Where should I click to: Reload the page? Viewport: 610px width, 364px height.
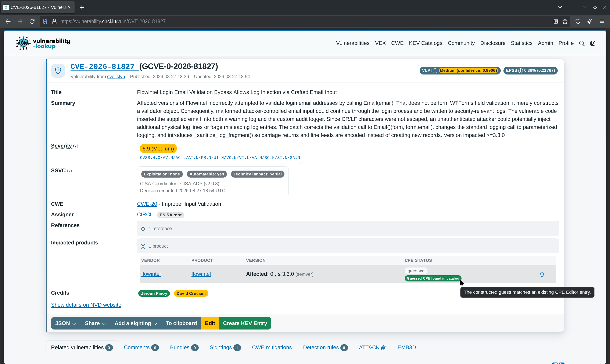(x=32, y=22)
